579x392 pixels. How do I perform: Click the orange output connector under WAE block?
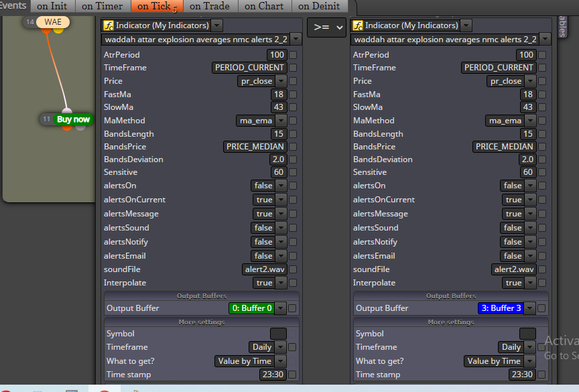click(x=46, y=30)
